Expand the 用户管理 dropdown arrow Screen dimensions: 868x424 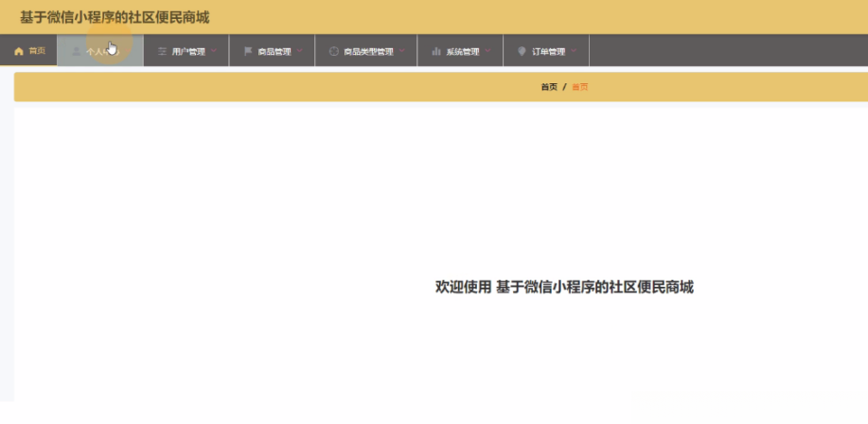tap(214, 51)
